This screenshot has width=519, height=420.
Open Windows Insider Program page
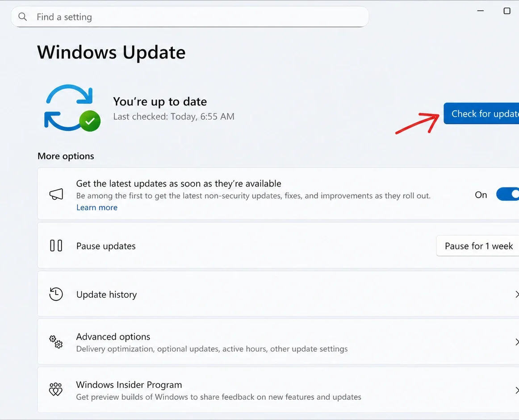point(278,390)
